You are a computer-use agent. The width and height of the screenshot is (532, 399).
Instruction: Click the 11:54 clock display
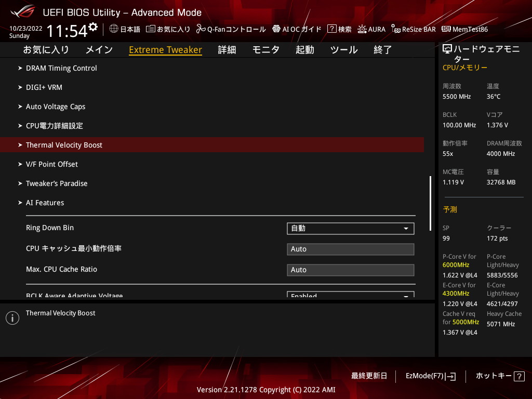[67, 31]
